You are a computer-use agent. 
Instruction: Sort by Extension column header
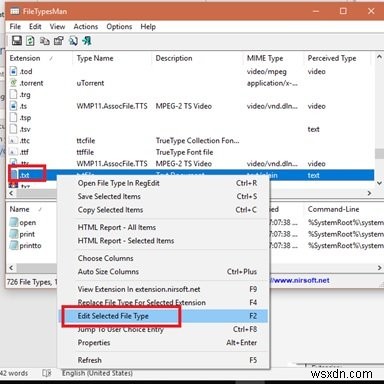coord(39,58)
